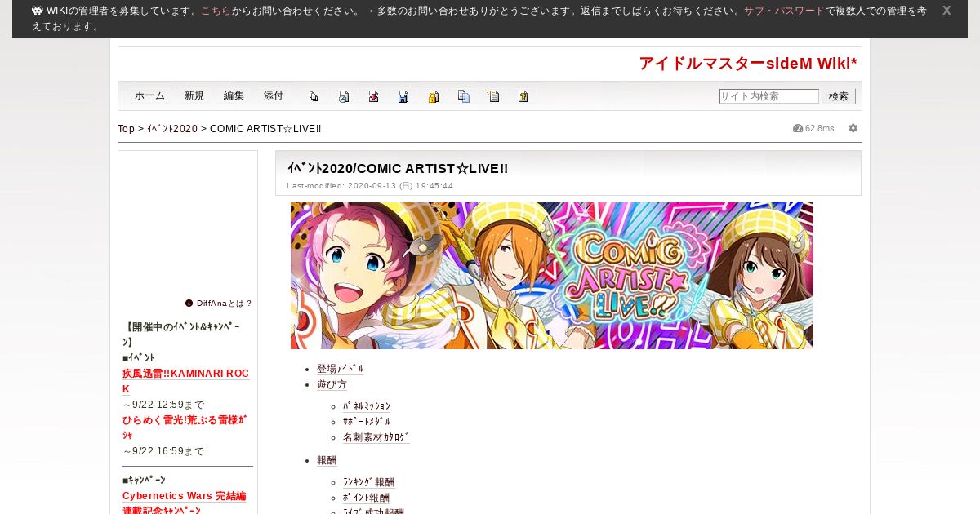Click the copy-page icon in the wiki toolbar
980x514 pixels.
pos(314,96)
